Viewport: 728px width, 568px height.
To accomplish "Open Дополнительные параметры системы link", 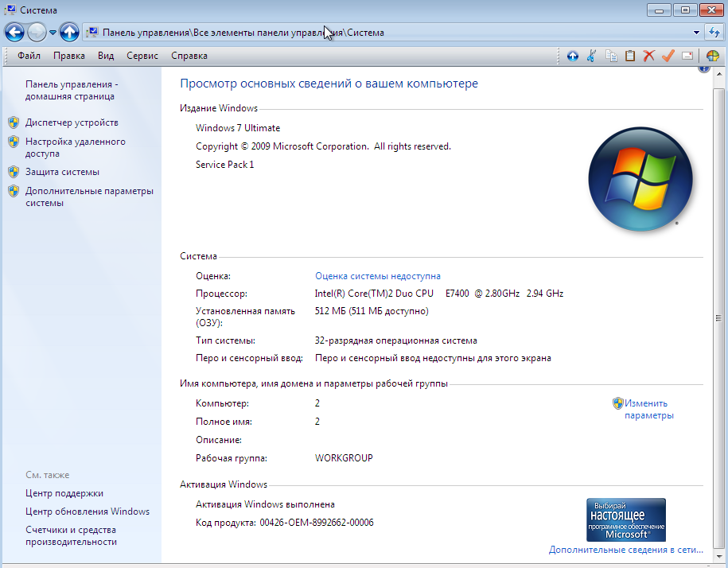I will tap(89, 196).
